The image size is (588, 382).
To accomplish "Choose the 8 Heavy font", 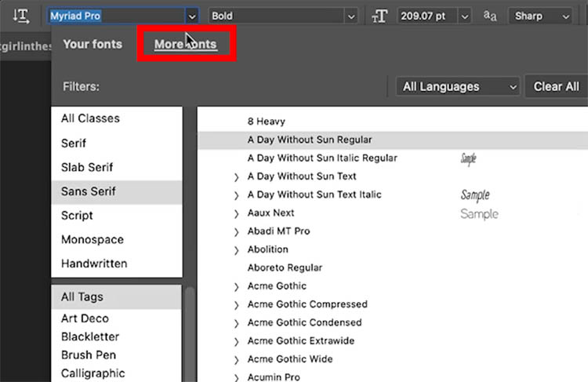I will click(393, 122).
